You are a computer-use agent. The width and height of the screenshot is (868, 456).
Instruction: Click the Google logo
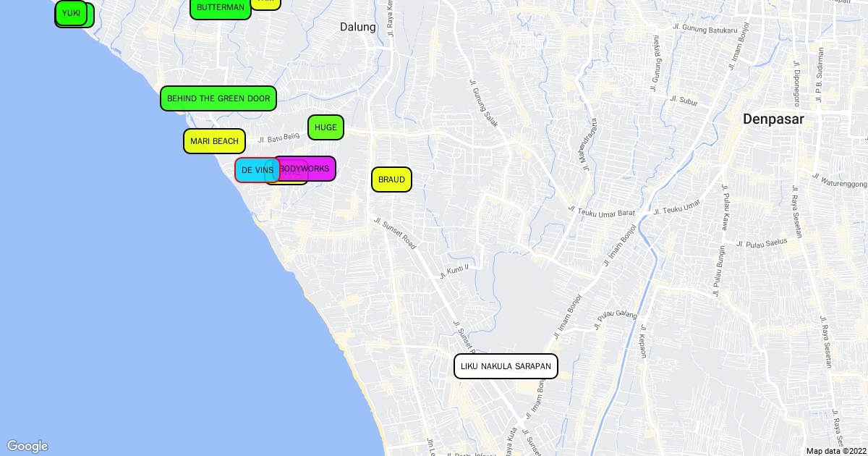[x=27, y=446]
